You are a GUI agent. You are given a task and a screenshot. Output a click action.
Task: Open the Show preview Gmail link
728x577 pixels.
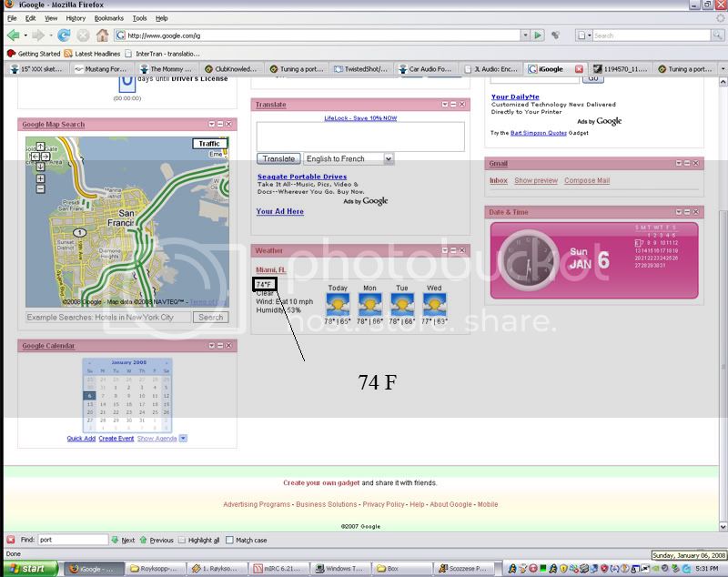click(x=536, y=180)
